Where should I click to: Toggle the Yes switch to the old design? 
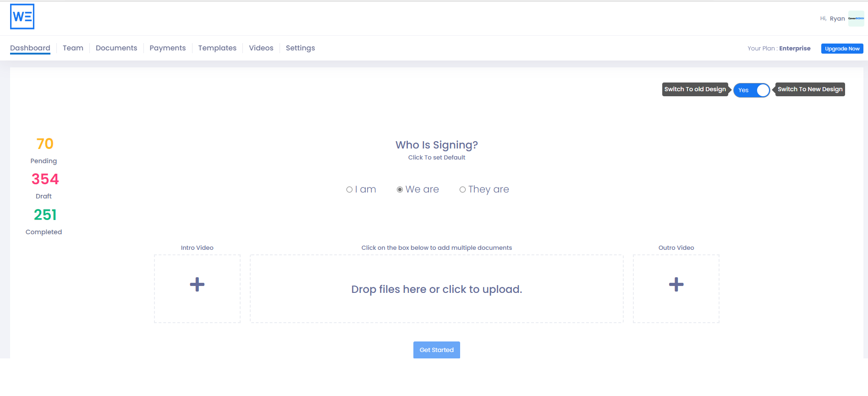[x=752, y=90]
